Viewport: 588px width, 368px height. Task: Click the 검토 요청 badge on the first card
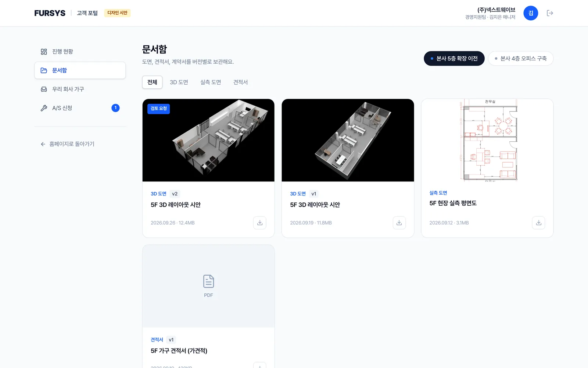[158, 109]
